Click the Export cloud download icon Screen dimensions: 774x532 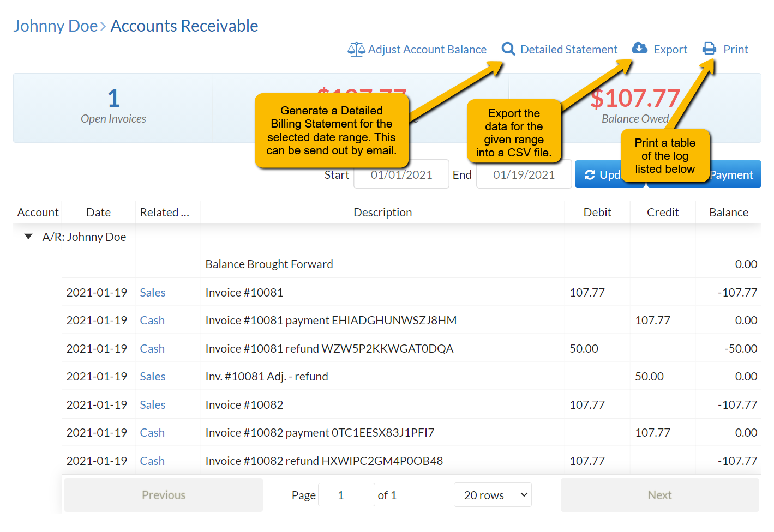[x=640, y=49]
